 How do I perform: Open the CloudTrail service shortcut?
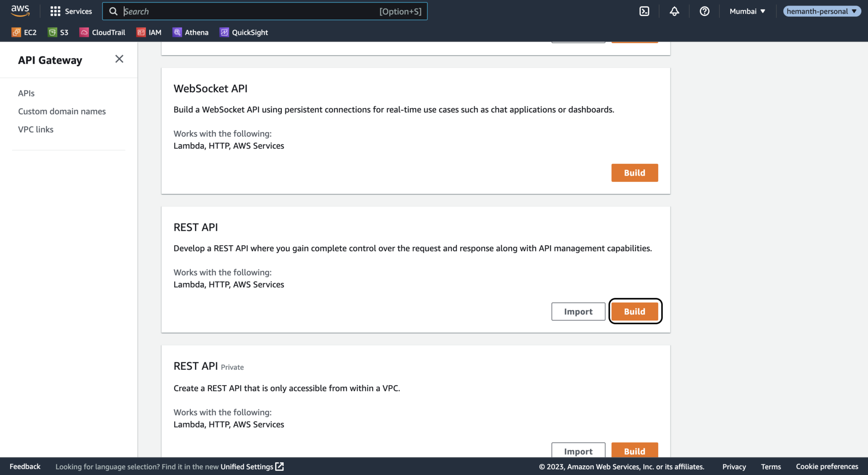point(102,32)
